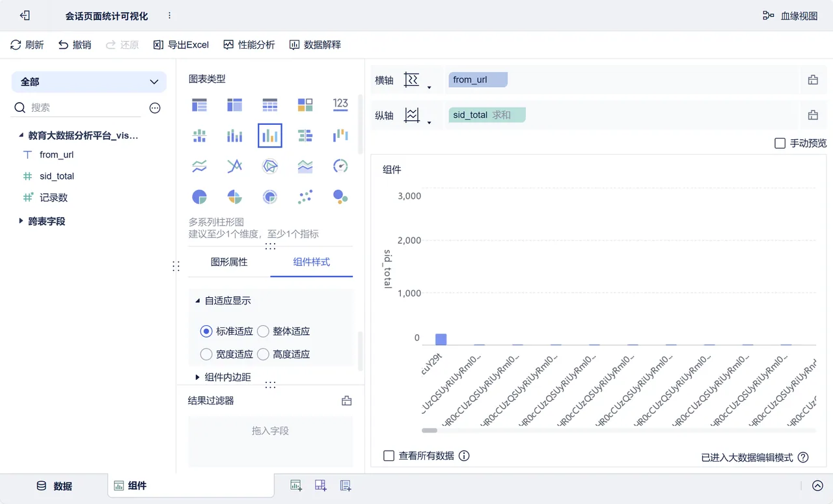The width and height of the screenshot is (833, 504).
Task: Select the detail table chart type
Action: point(270,104)
